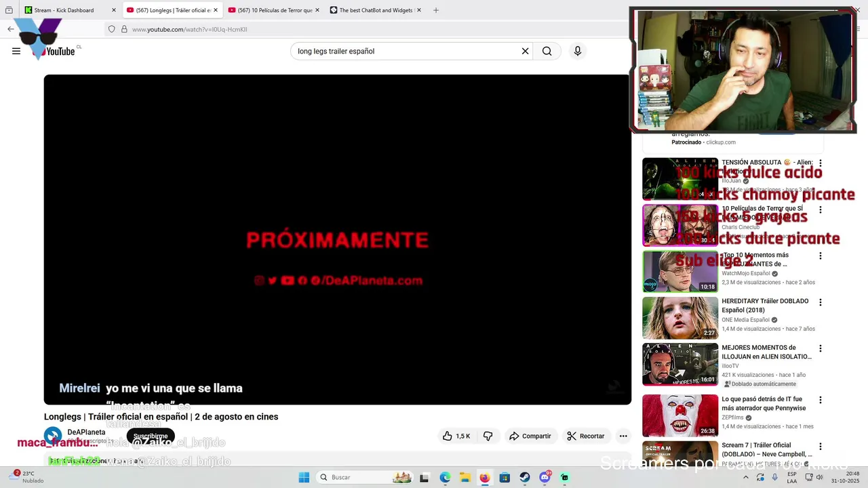Open options for HEREDITARY Tráiler video
This screenshot has width=868, height=488.
pos(821,302)
